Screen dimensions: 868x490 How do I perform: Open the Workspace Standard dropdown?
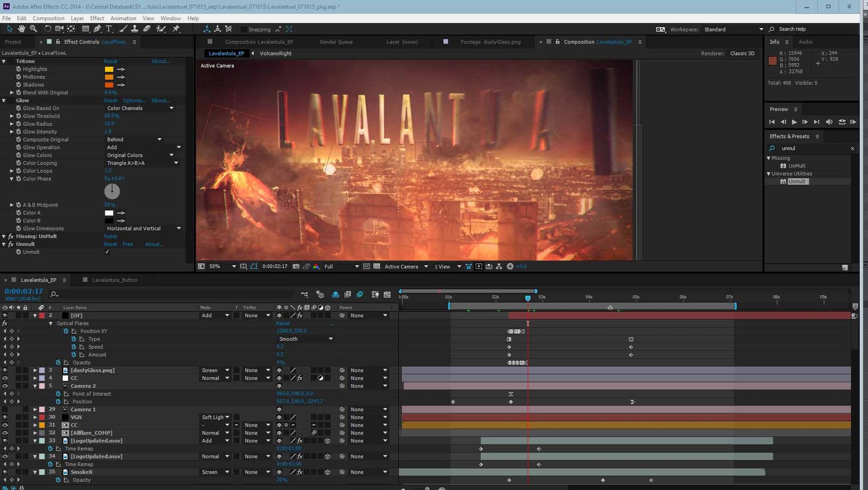[x=733, y=29]
